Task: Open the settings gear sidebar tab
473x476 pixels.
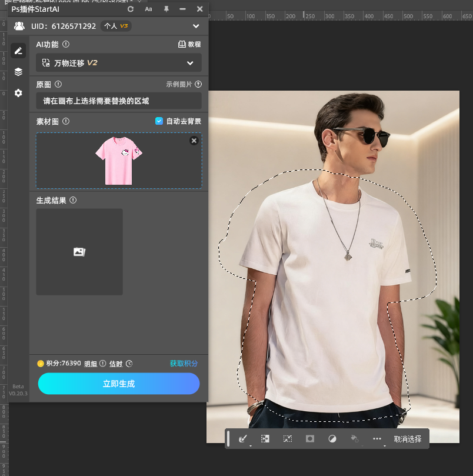Action: (x=18, y=93)
